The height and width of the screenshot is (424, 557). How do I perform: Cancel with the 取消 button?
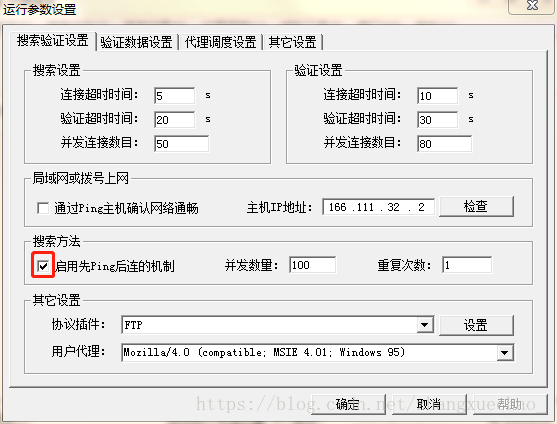tap(429, 404)
